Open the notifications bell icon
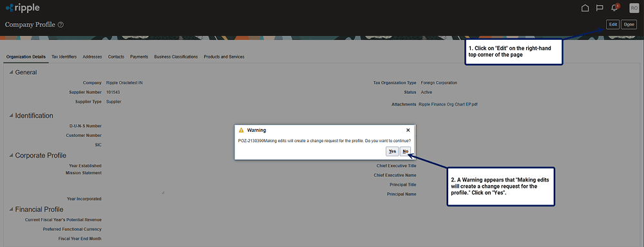Screen dimensions: 644x247 615,8
